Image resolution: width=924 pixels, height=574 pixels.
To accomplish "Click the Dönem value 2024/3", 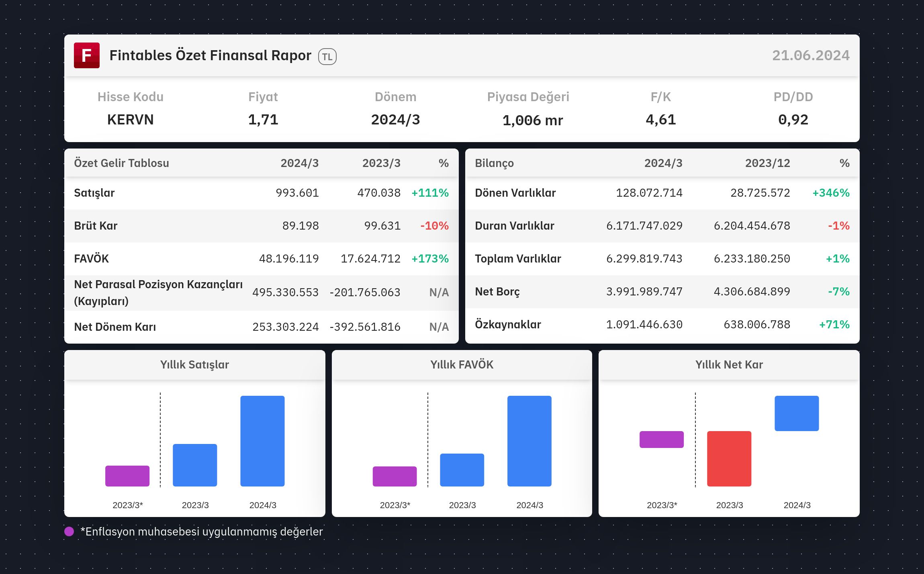I will (396, 120).
